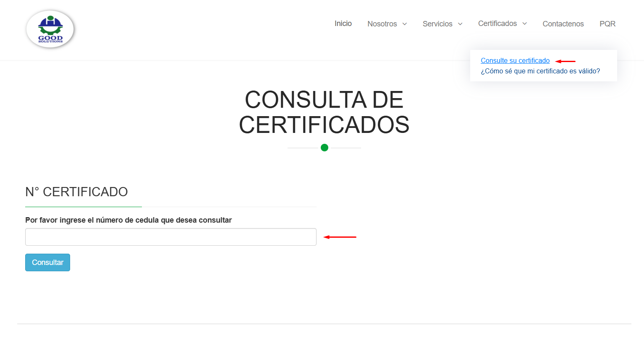The height and width of the screenshot is (348, 644).
Task: Click the red arrow beside the cedula input
Action: (x=340, y=237)
